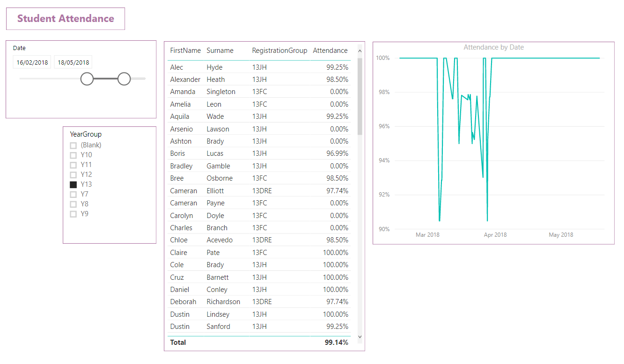Screen dimensions: 624x364
Task: Click surname Payne
Action: [215, 203]
